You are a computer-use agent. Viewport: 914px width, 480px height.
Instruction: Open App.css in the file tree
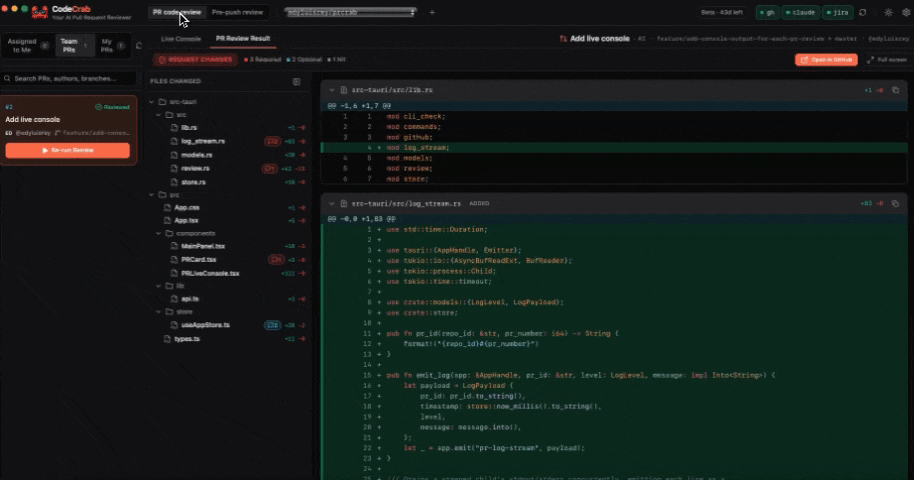[187, 208]
